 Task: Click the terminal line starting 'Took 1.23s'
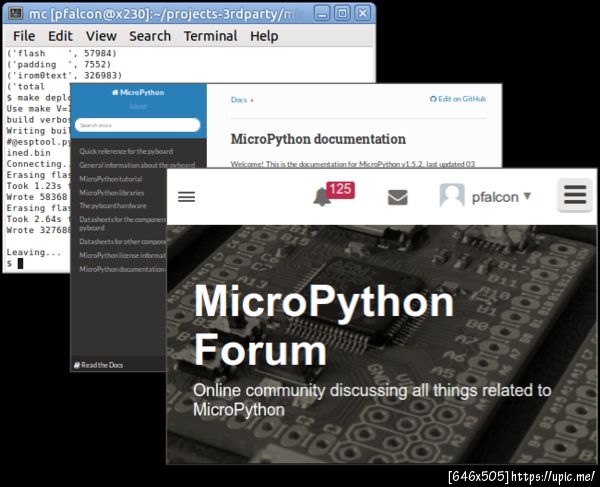(x=38, y=186)
